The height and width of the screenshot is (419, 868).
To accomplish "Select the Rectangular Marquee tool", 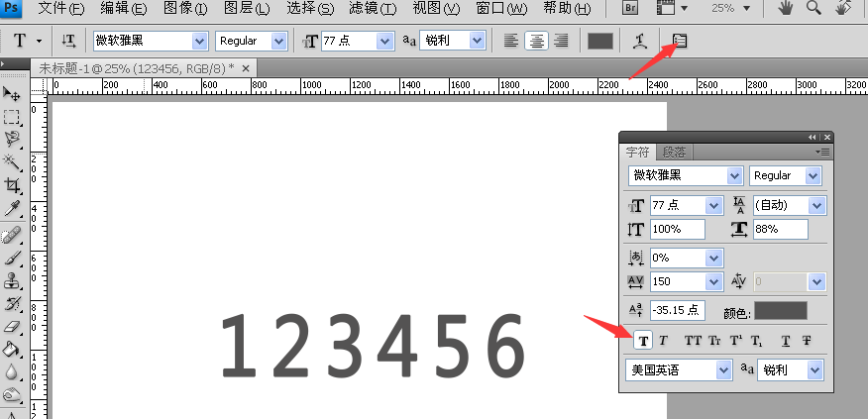I will pyautogui.click(x=12, y=117).
